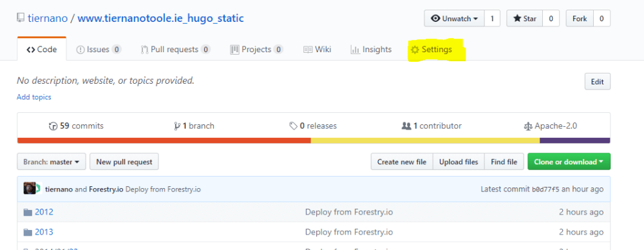Viewport: 644px width, 250px height.
Task: Switch to the Issues tab
Action: tap(99, 50)
